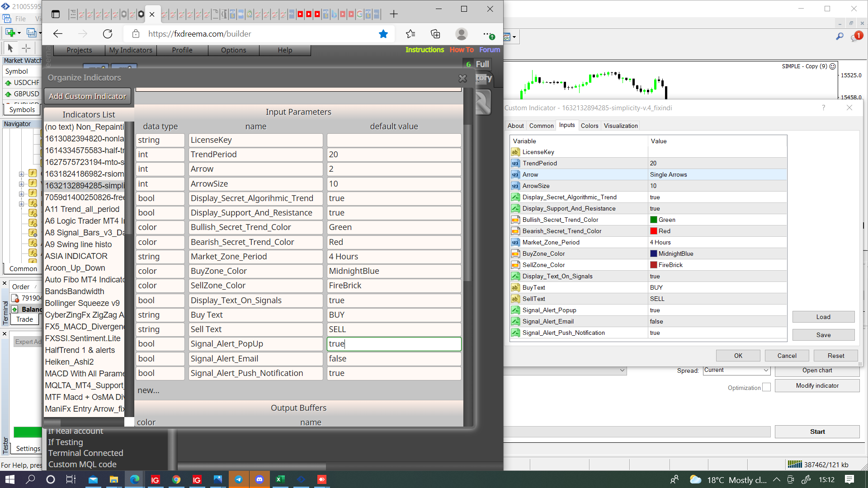Open the browser profile avatar

(x=462, y=34)
